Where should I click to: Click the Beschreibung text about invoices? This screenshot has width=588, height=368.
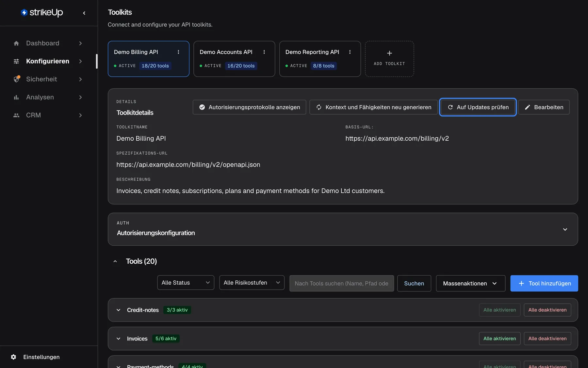coord(251,191)
